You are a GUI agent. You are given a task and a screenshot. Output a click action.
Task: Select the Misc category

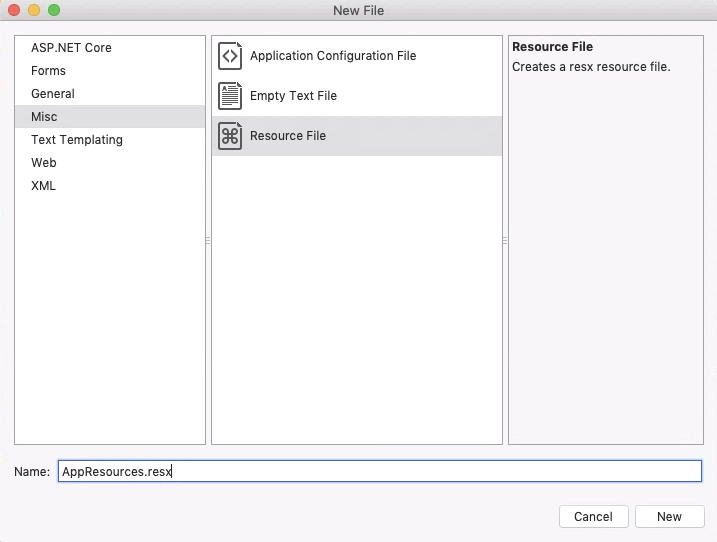pos(44,117)
